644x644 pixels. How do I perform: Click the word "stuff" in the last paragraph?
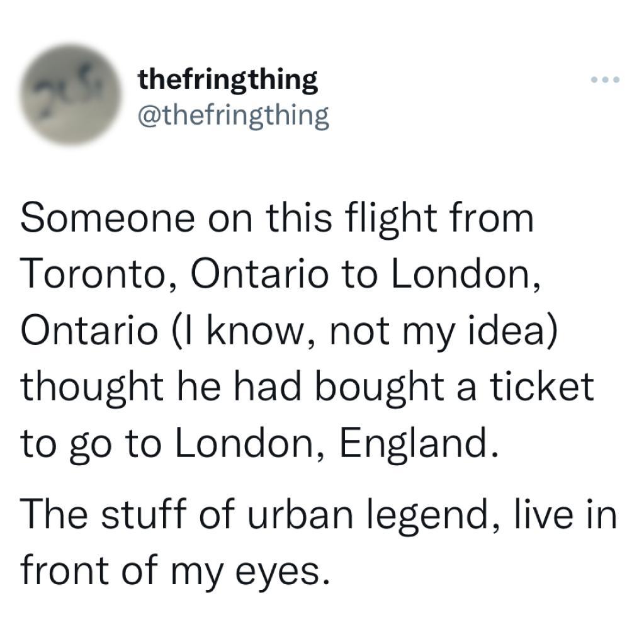(144, 514)
